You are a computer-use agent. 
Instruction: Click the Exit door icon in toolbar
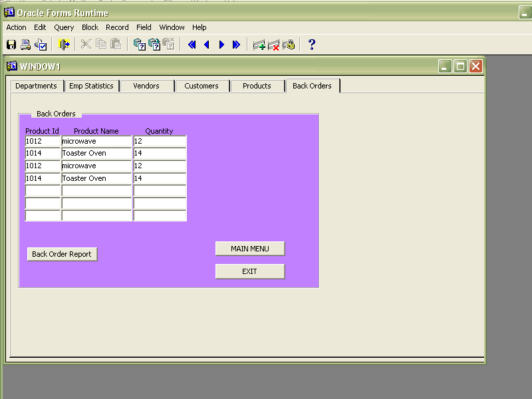[x=64, y=45]
